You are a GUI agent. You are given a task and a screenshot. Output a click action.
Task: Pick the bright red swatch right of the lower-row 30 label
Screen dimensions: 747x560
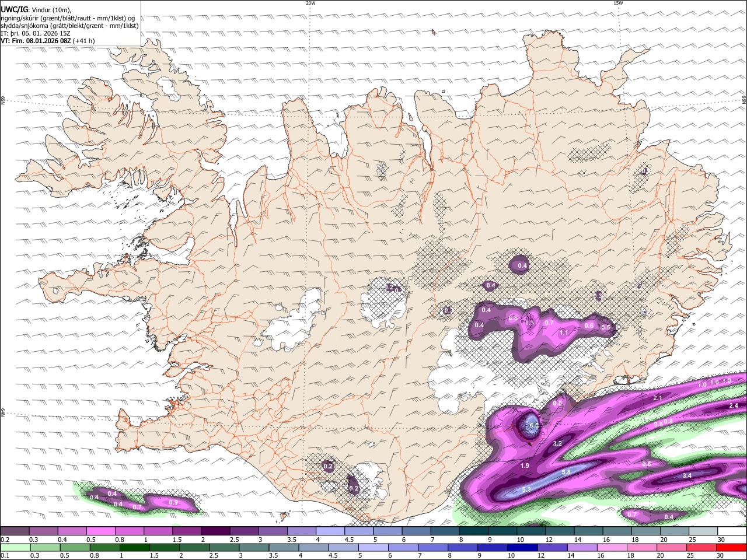click(732, 547)
